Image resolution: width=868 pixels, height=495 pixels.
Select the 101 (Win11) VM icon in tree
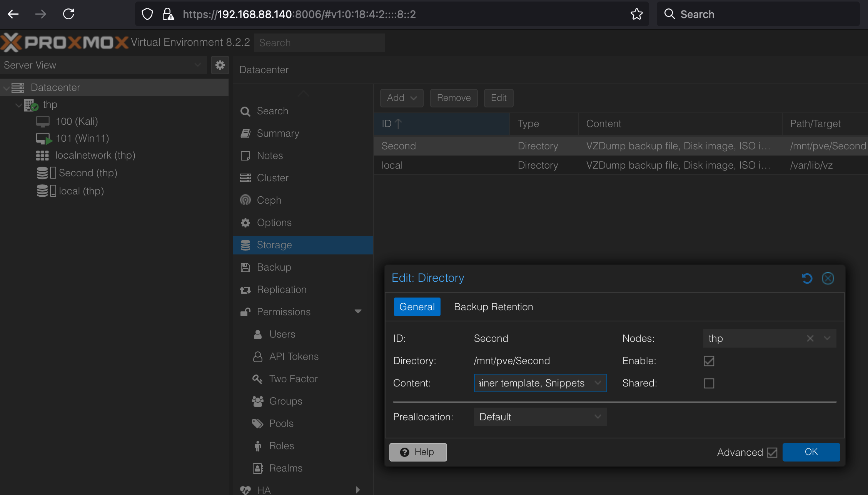pos(43,138)
